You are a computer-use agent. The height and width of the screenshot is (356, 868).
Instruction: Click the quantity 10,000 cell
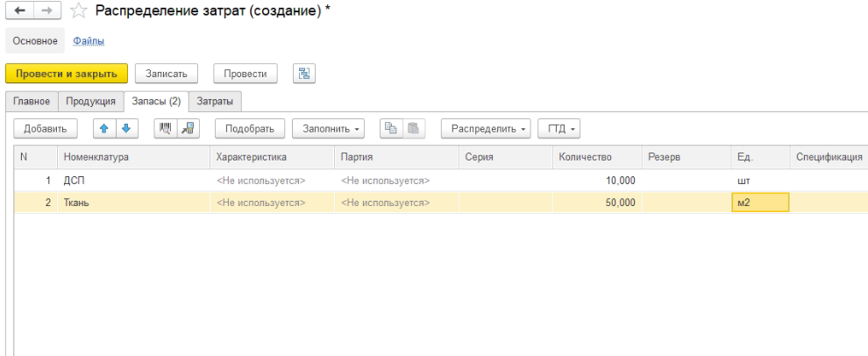pos(597,181)
